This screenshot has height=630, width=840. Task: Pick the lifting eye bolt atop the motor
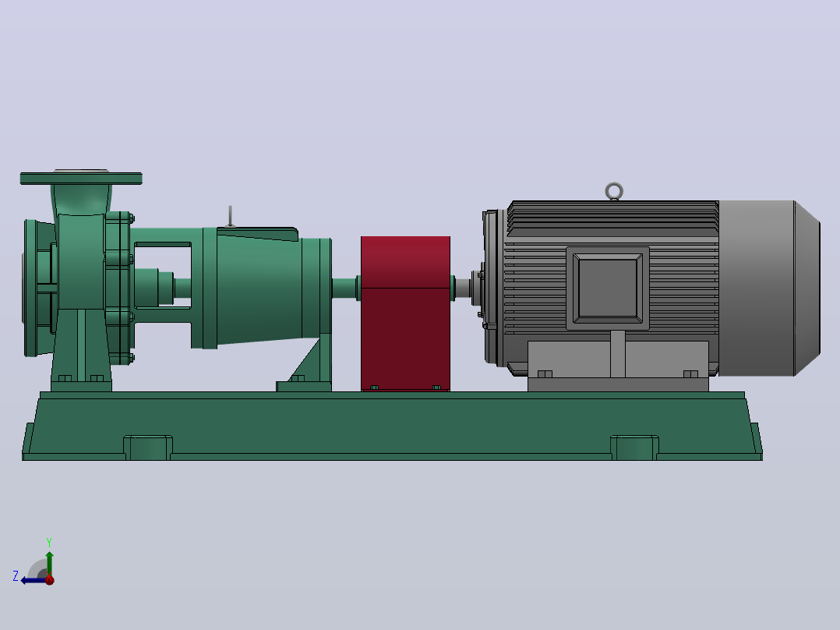(614, 191)
